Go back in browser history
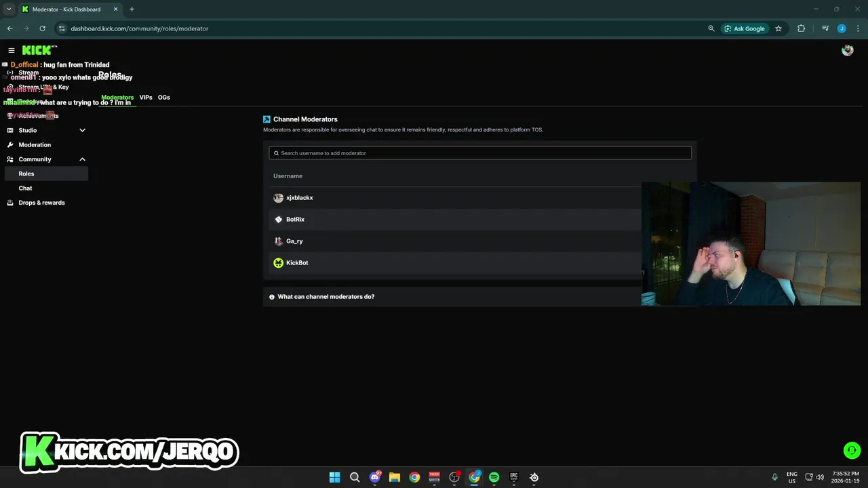The image size is (868, 488). (10, 28)
